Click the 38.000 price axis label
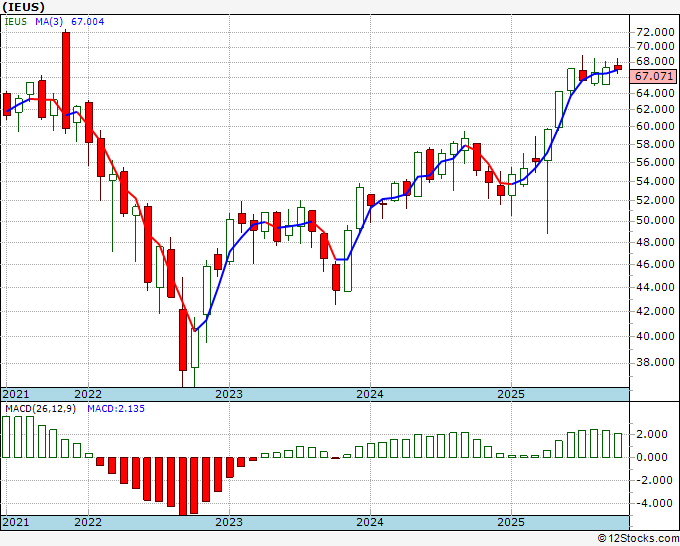This screenshot has width=680, height=546. tap(655, 362)
